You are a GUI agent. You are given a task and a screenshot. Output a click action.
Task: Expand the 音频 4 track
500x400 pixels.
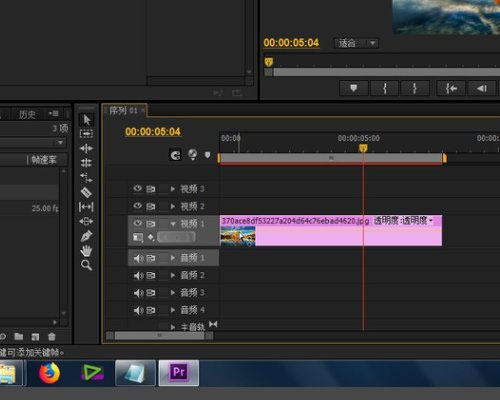[x=173, y=310]
